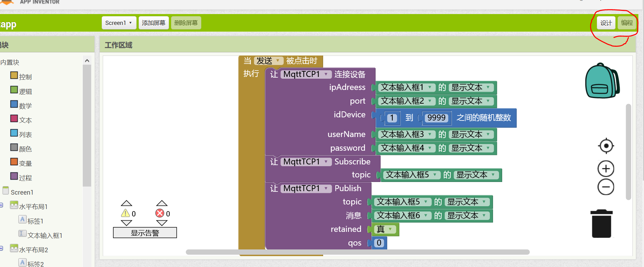Click the Publish label on the MqttTCP1 block
The image size is (644, 267).
point(348,188)
